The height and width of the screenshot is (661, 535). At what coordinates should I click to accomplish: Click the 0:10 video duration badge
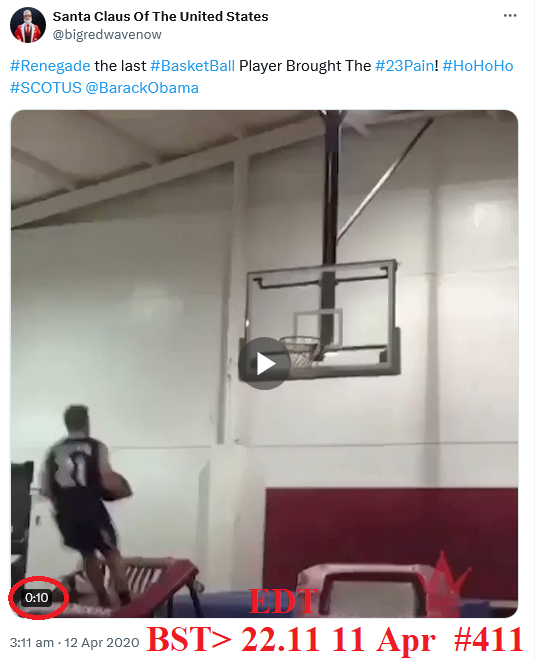(x=37, y=597)
